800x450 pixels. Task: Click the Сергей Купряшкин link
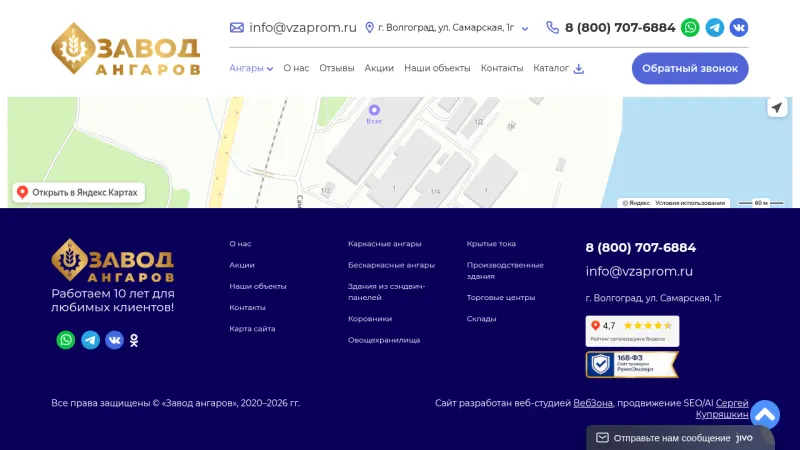(x=722, y=409)
